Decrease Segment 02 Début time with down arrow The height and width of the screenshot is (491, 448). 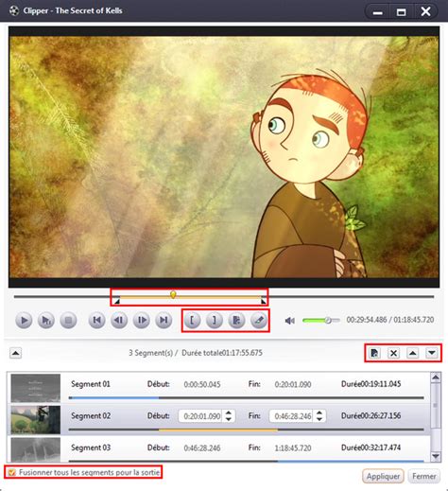[x=229, y=420]
